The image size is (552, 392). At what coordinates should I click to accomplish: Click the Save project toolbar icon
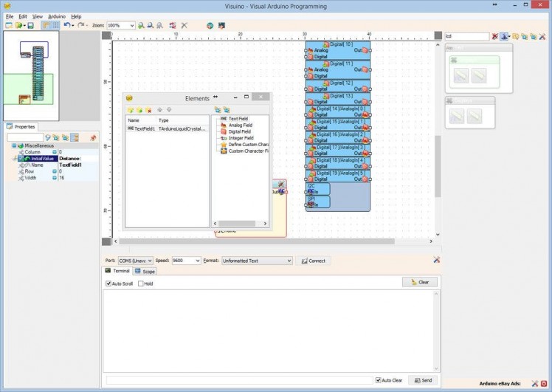tap(30, 25)
